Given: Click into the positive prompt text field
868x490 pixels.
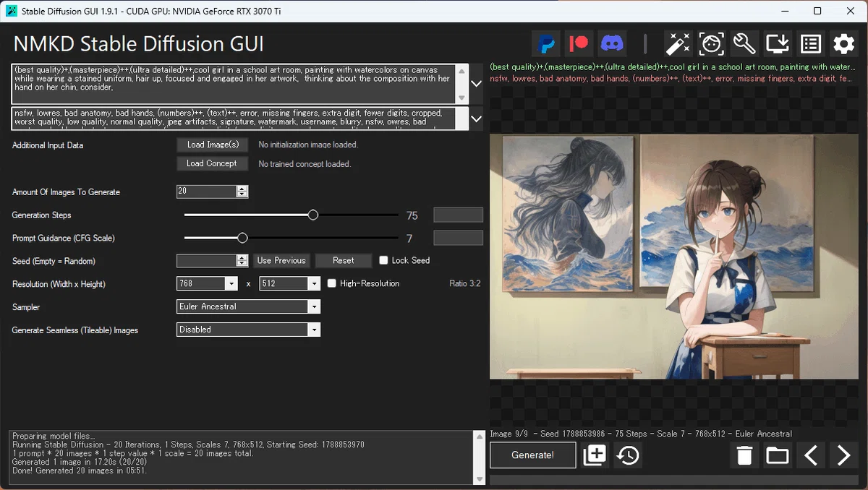Looking at the screenshot, I should point(234,84).
